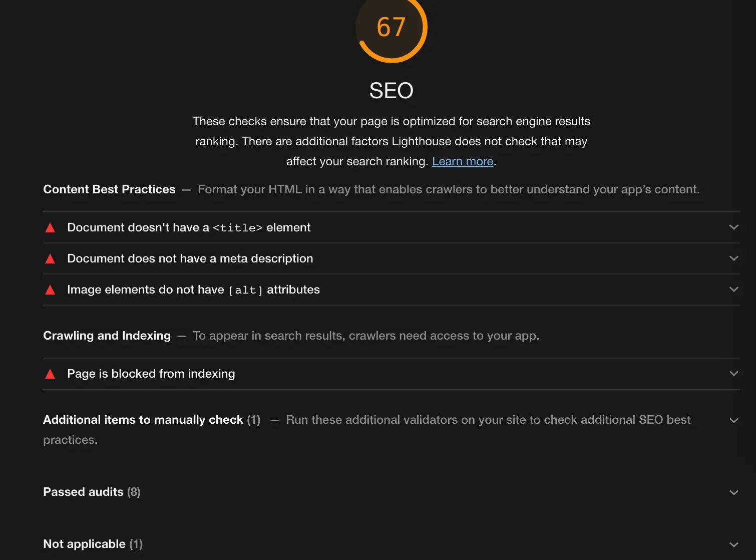The image size is (756, 560).
Task: Expand the Page is blocked from indexing chevron
Action: point(734,374)
